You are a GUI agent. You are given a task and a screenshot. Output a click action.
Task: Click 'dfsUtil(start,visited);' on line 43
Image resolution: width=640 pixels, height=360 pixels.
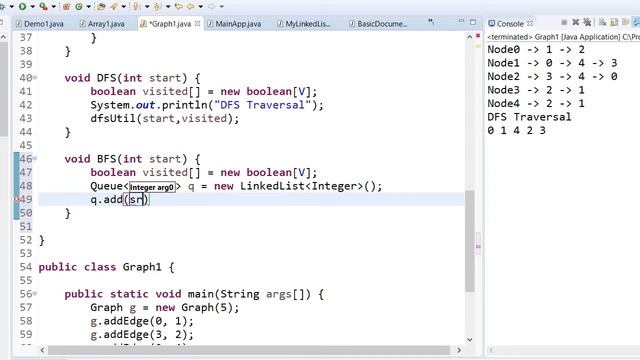[165, 119]
